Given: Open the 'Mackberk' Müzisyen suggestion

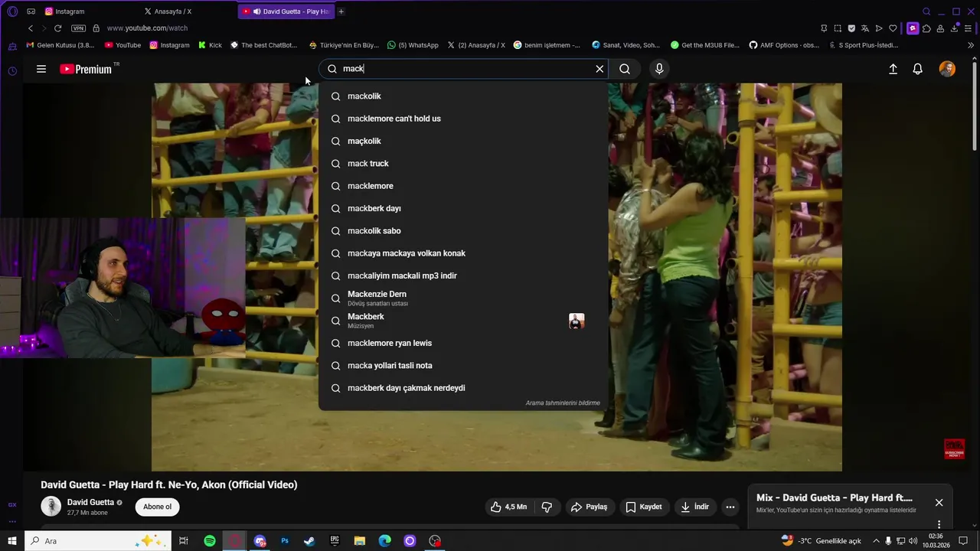Looking at the screenshot, I should click(463, 321).
